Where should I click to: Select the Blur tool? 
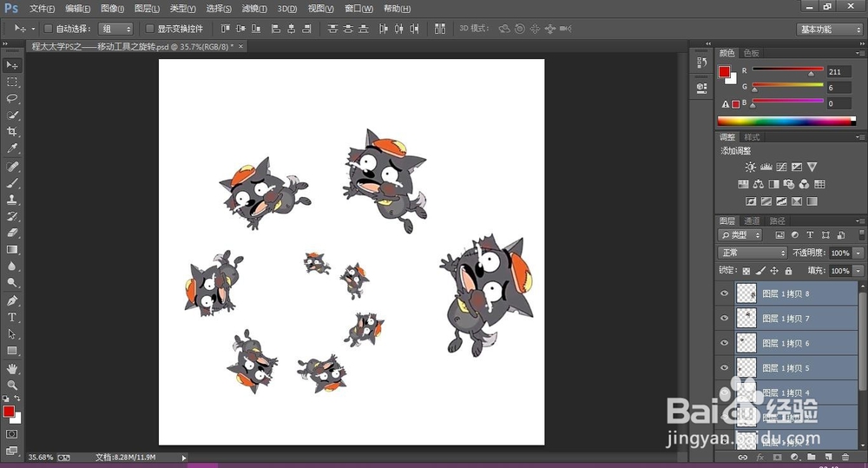tap(11, 267)
